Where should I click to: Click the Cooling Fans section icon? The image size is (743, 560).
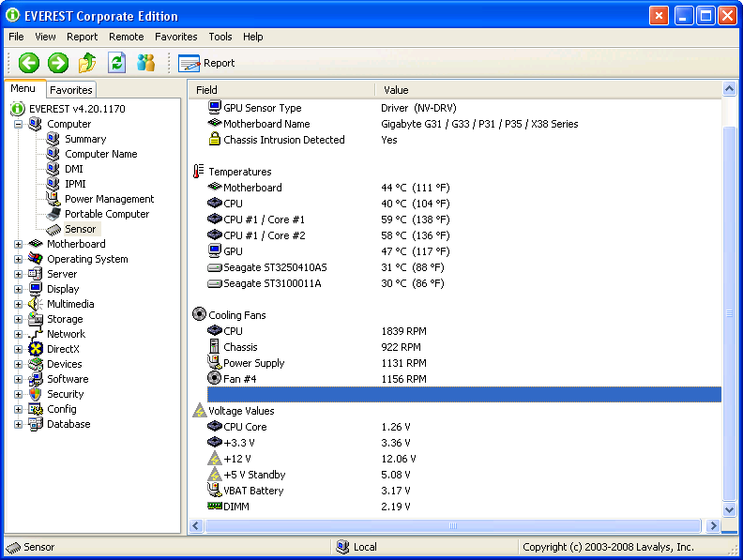tap(199, 314)
